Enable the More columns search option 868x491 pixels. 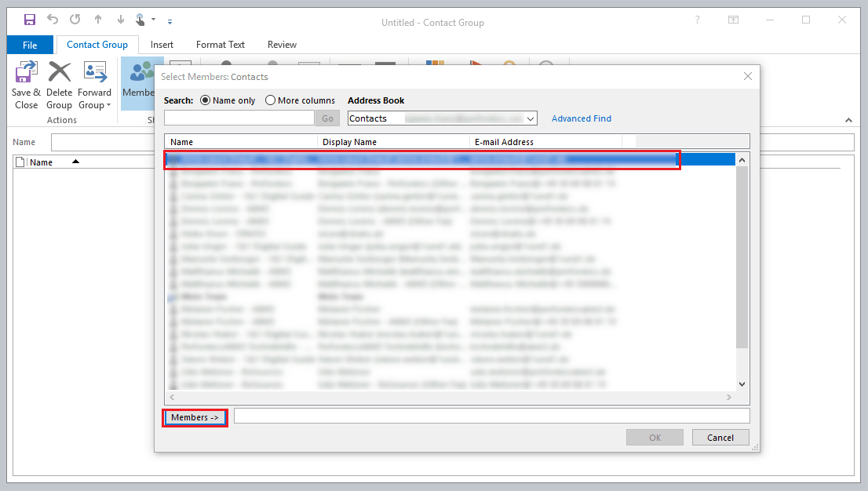pos(270,100)
